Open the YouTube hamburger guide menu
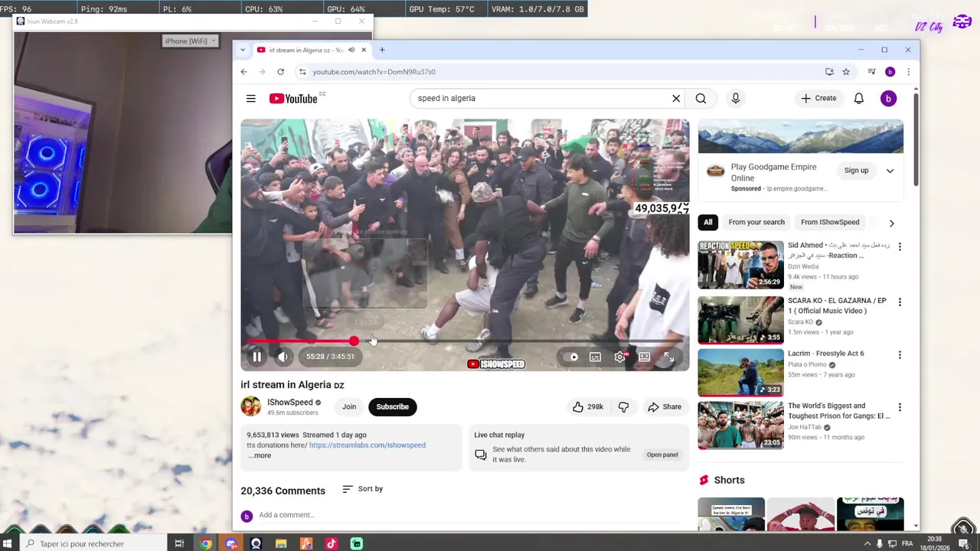This screenshot has width=980, height=551. click(250, 98)
